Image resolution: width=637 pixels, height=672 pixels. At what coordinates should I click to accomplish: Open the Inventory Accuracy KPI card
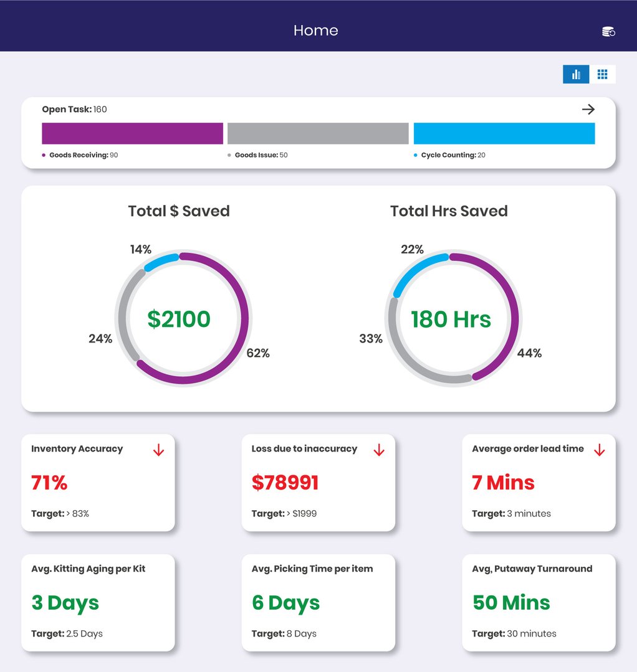(x=98, y=482)
